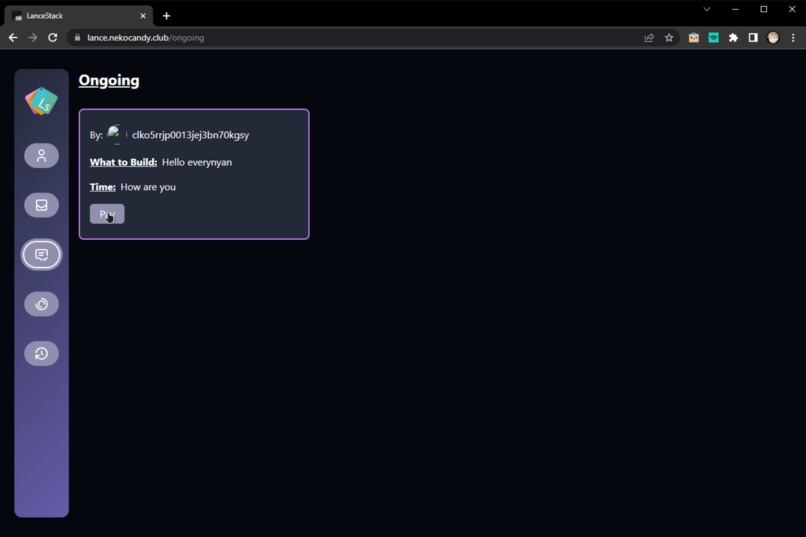
Task: Open the tab search chevron dropdown
Action: pyautogui.click(x=707, y=9)
